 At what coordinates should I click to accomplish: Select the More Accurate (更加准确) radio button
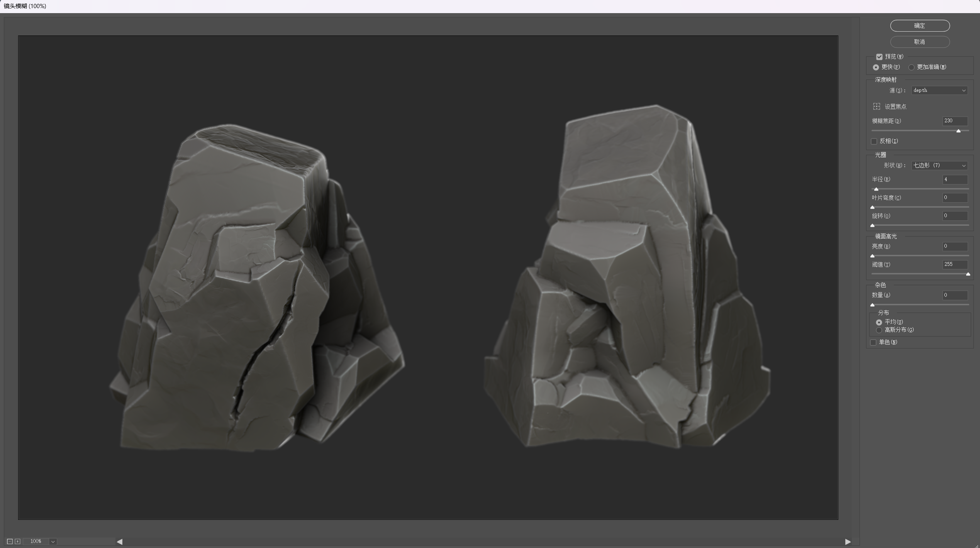click(x=911, y=67)
